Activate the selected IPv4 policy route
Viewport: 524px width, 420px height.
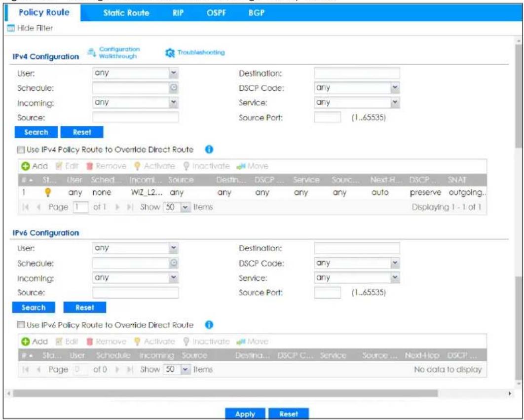(x=154, y=166)
